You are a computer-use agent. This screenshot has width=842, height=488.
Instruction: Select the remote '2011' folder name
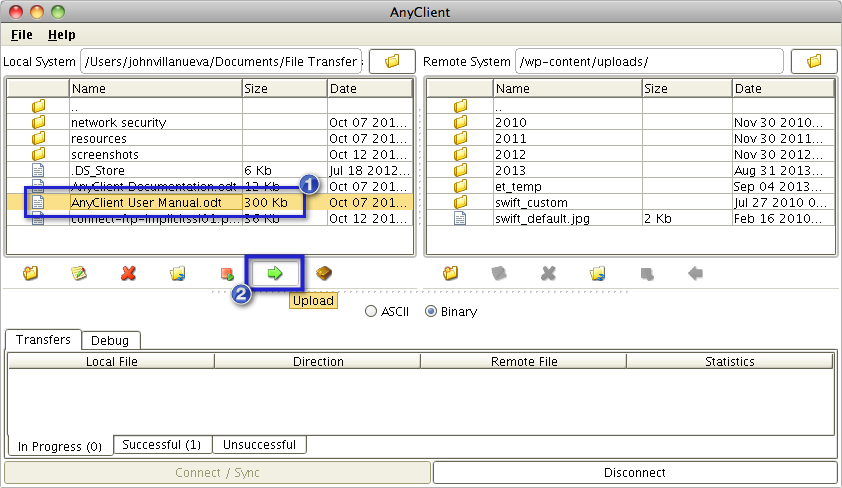pos(511,139)
